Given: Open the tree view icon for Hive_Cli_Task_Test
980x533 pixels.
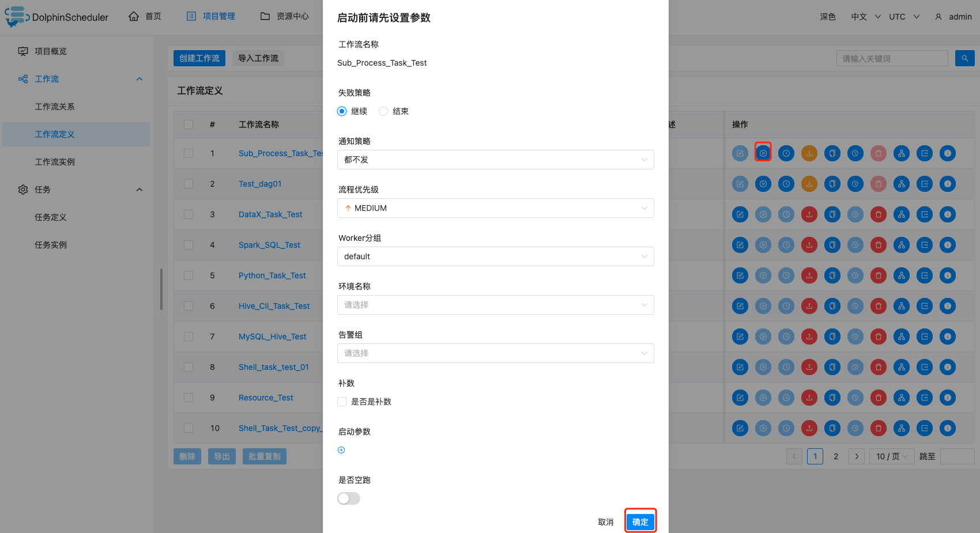Looking at the screenshot, I should click(902, 306).
